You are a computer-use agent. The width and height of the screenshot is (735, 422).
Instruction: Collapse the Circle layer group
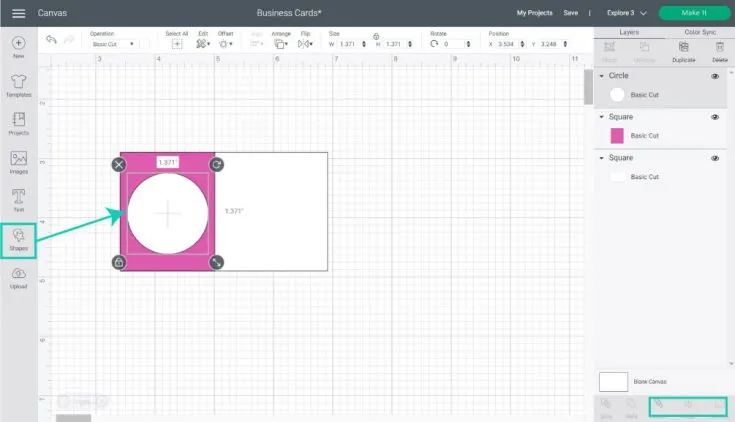coord(601,76)
